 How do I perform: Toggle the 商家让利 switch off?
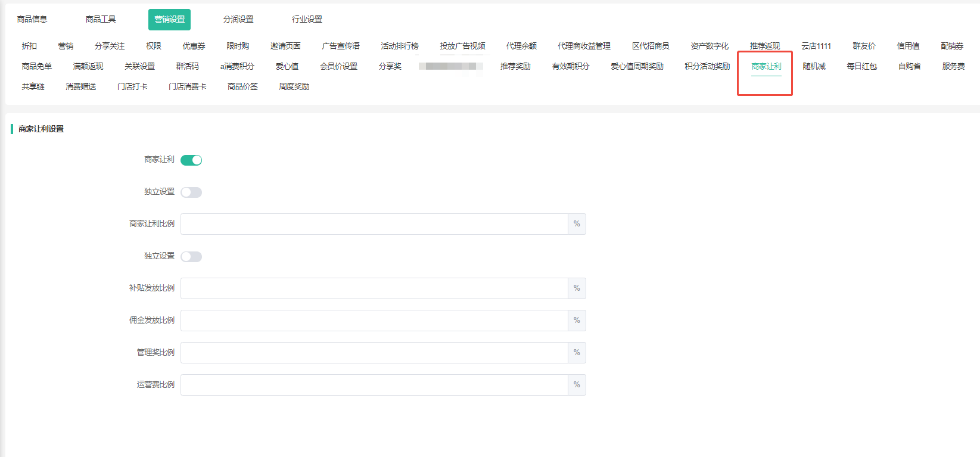click(191, 160)
